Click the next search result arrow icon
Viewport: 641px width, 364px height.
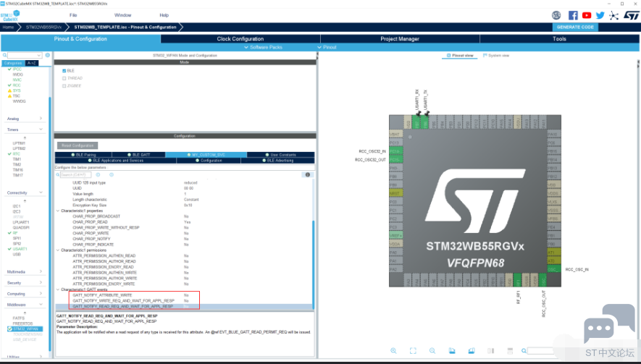[x=112, y=174]
